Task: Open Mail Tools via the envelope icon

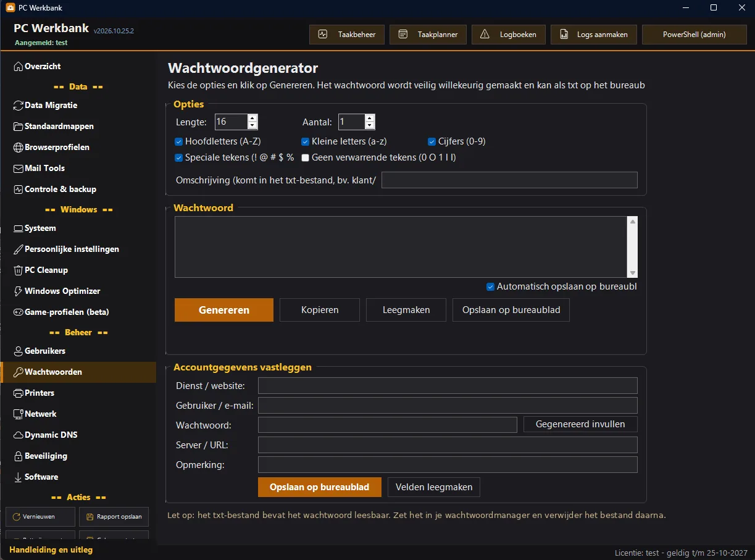Action: pos(19,169)
